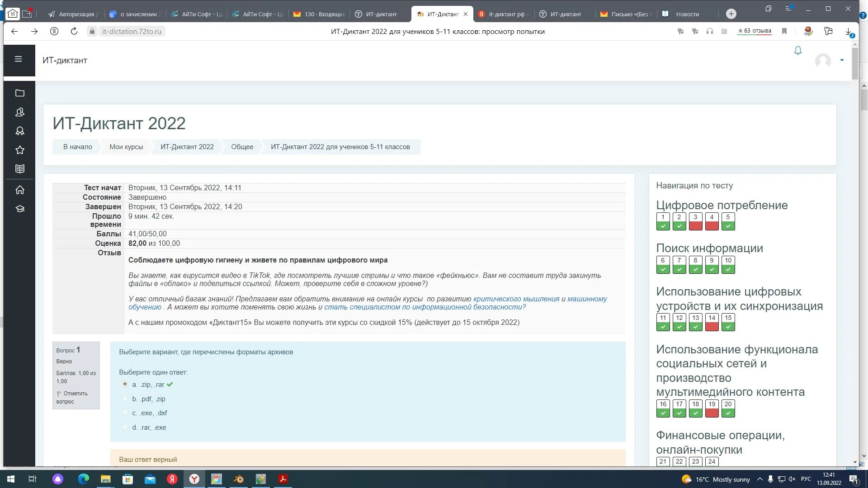
Task: Jump to question 5 in navigation
Action: pyautogui.click(x=728, y=221)
